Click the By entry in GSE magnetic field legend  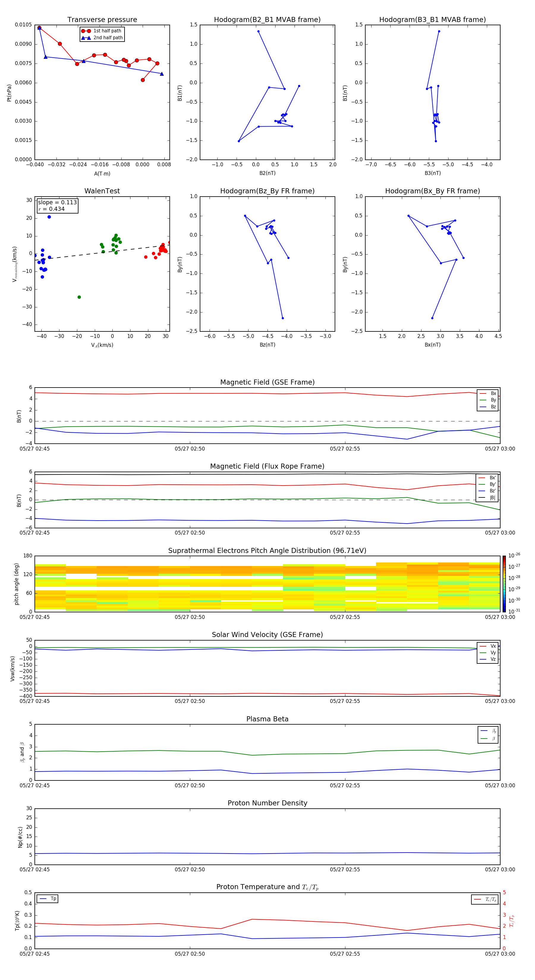(488, 400)
